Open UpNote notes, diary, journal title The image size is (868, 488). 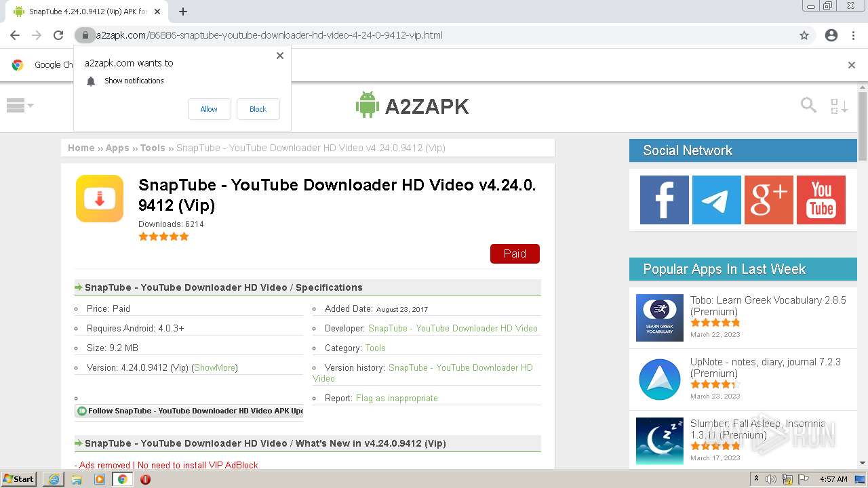click(766, 367)
